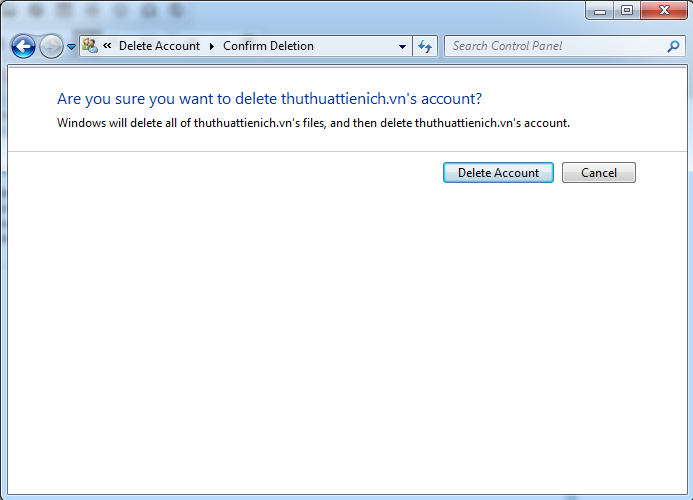Minimize the Control Panel window

[600, 10]
